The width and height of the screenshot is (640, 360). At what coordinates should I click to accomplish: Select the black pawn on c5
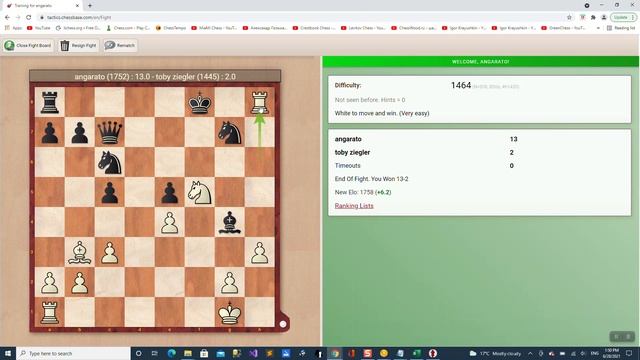click(109, 192)
